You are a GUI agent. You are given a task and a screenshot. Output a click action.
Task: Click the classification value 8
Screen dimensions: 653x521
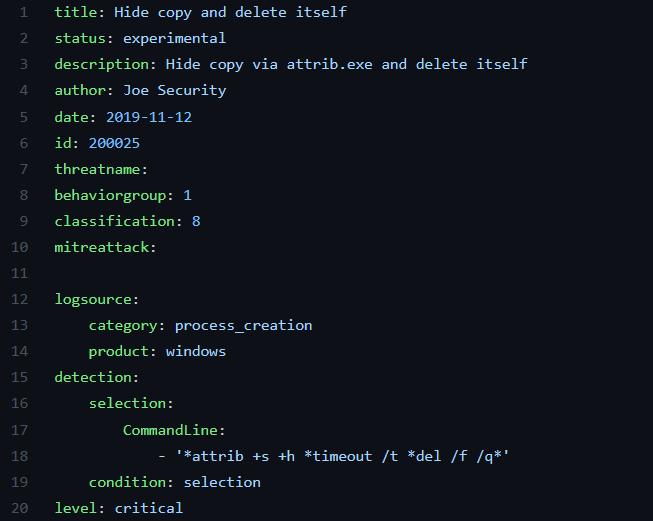point(196,221)
